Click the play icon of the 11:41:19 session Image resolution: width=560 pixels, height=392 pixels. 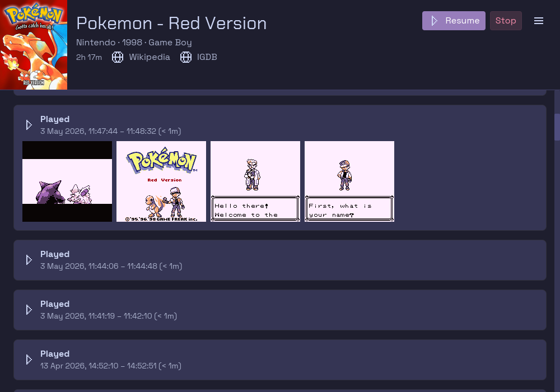29,310
